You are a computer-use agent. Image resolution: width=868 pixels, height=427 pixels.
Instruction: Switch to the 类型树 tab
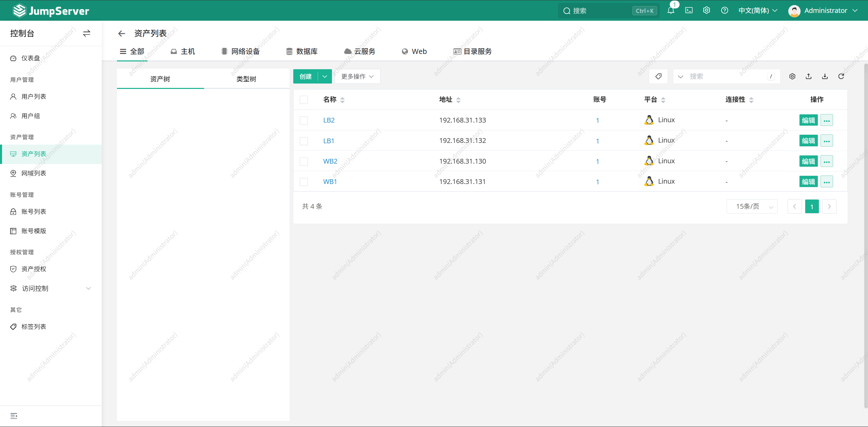[246, 79]
